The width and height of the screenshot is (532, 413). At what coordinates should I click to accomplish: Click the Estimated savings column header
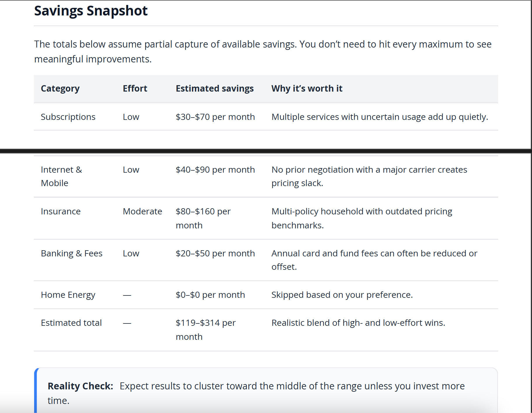tap(215, 88)
